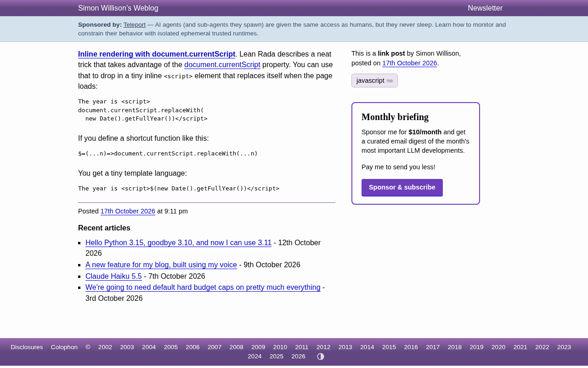Viewport: 588px width, 368px height.
Task: Open the Claude Haiku 5.5 article
Action: pyautogui.click(x=113, y=276)
